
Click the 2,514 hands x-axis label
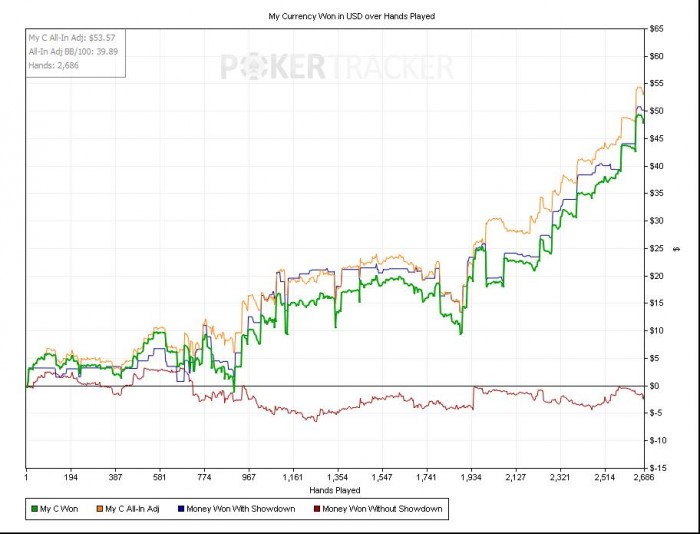tap(604, 477)
